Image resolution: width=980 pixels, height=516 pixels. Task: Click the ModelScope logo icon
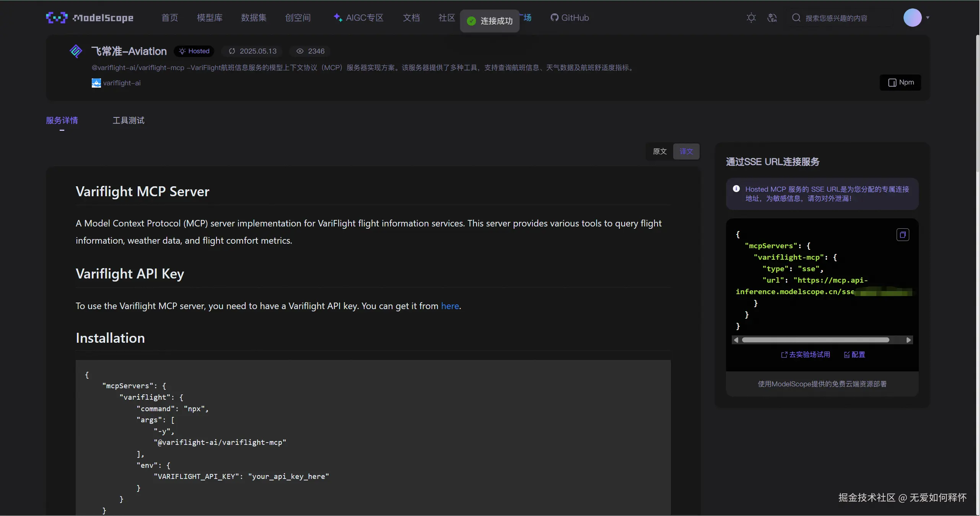(x=57, y=18)
